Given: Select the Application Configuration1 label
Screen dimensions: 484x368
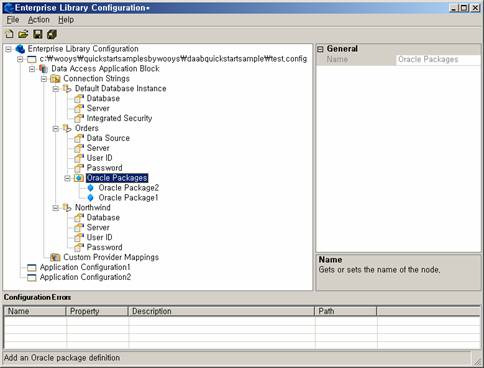Looking at the screenshot, I should (85, 267).
